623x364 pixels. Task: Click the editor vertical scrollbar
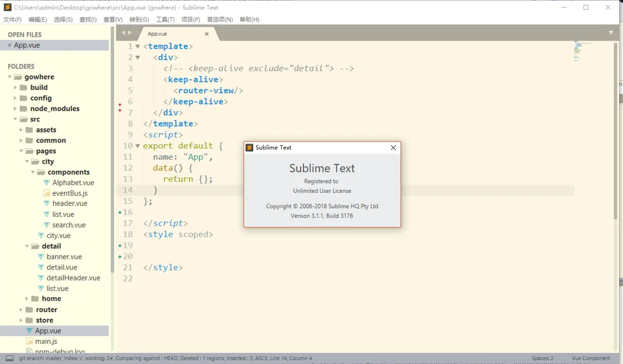tap(615, 131)
